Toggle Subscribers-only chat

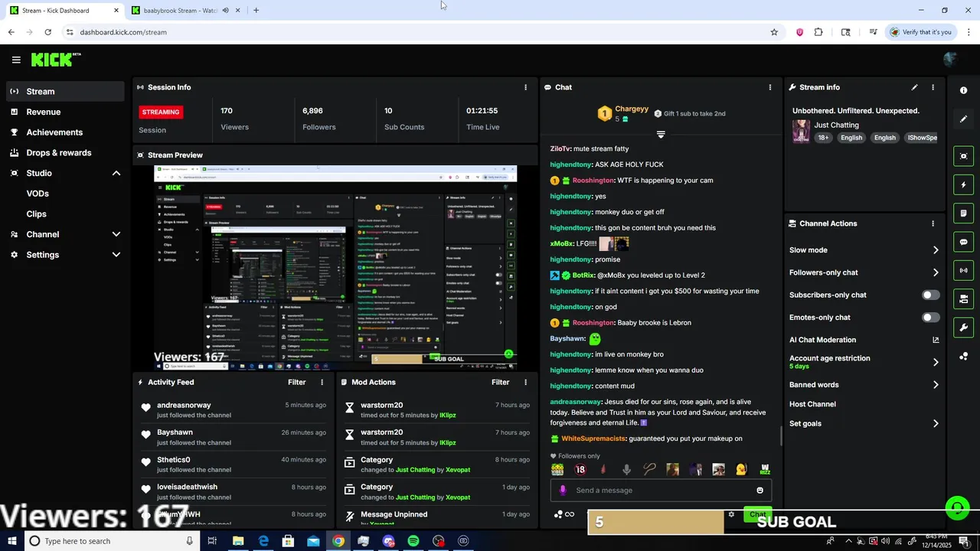[930, 295]
